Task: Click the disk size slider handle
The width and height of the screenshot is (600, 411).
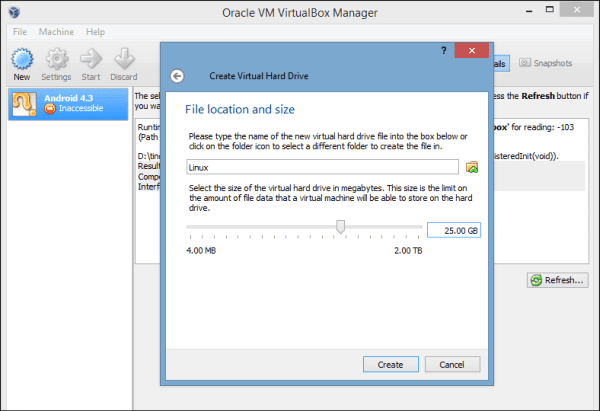Action: click(340, 227)
